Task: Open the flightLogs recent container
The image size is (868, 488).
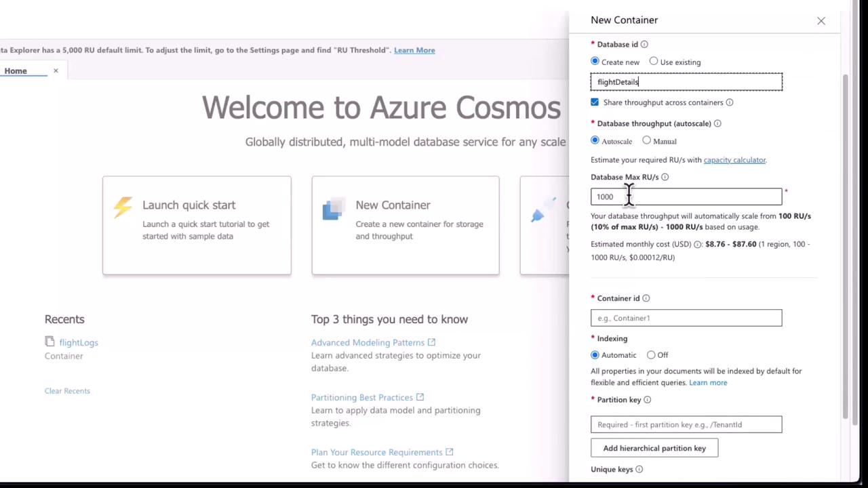Action: 78,342
